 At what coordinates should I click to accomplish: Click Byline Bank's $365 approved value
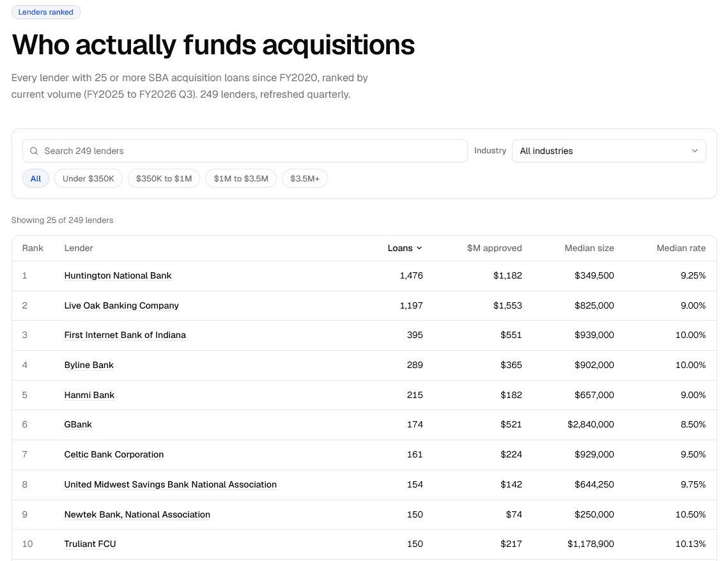click(511, 365)
